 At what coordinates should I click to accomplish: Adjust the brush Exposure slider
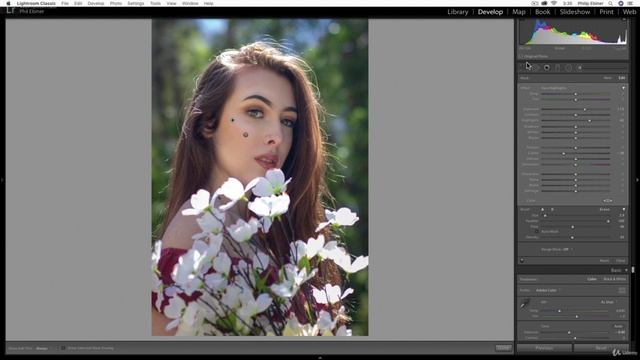click(576, 109)
